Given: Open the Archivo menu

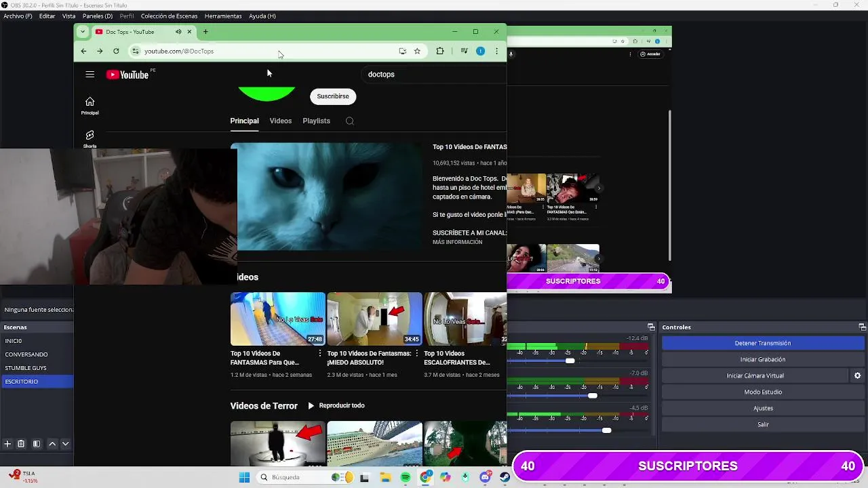Looking at the screenshot, I should tap(18, 16).
